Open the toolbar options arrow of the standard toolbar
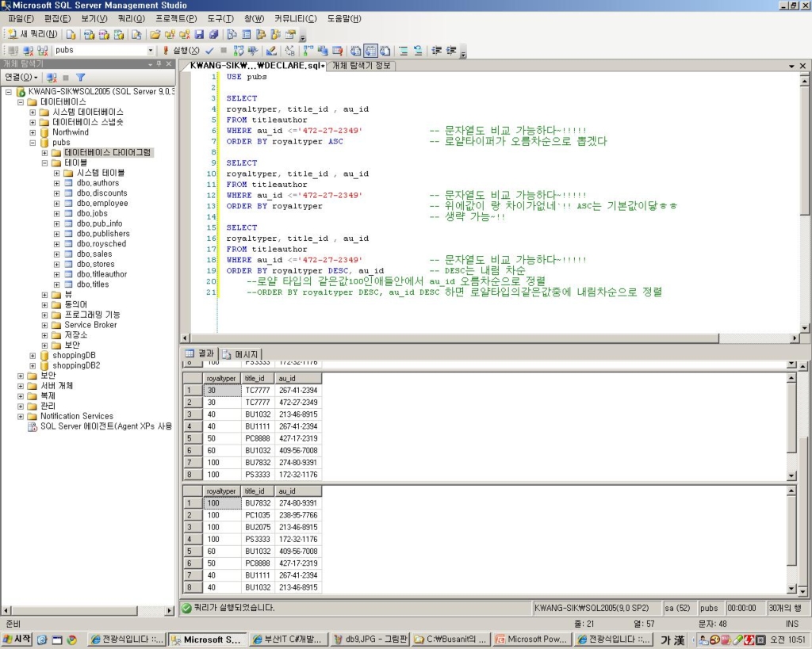Image resolution: width=812 pixels, height=649 pixels. click(303, 36)
